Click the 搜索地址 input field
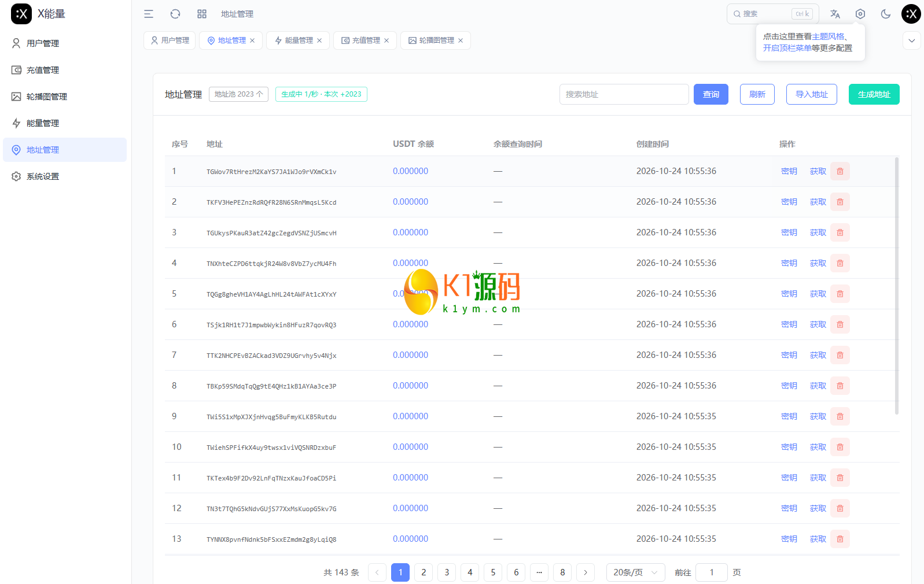 (x=624, y=94)
